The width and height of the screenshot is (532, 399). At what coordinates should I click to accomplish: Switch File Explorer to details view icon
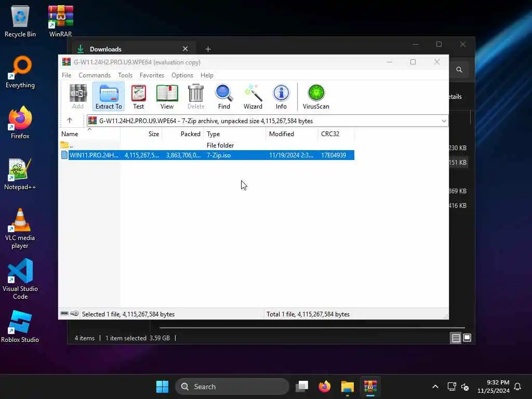pyautogui.click(x=456, y=338)
